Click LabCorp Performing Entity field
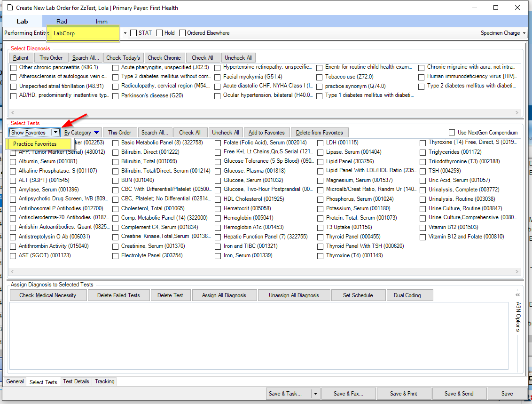Image resolution: width=532 pixels, height=404 pixels. tap(83, 33)
